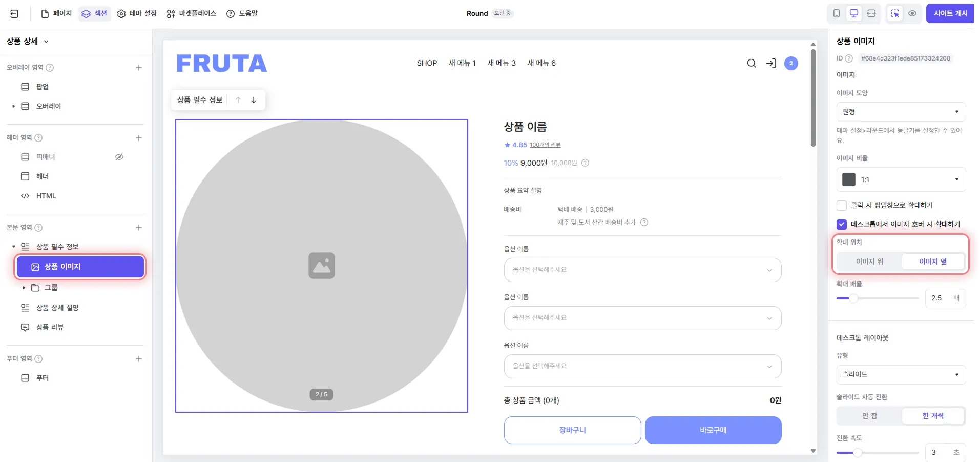The image size is (980, 462).
Task: Open site preview with the eye icon
Action: (x=912, y=13)
